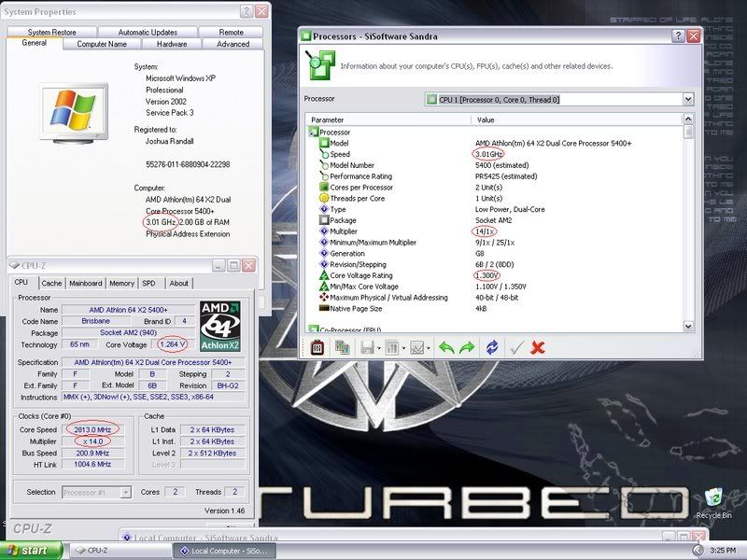Open the line graph icon's dropdown arrow
The image size is (747, 560).
(429, 348)
